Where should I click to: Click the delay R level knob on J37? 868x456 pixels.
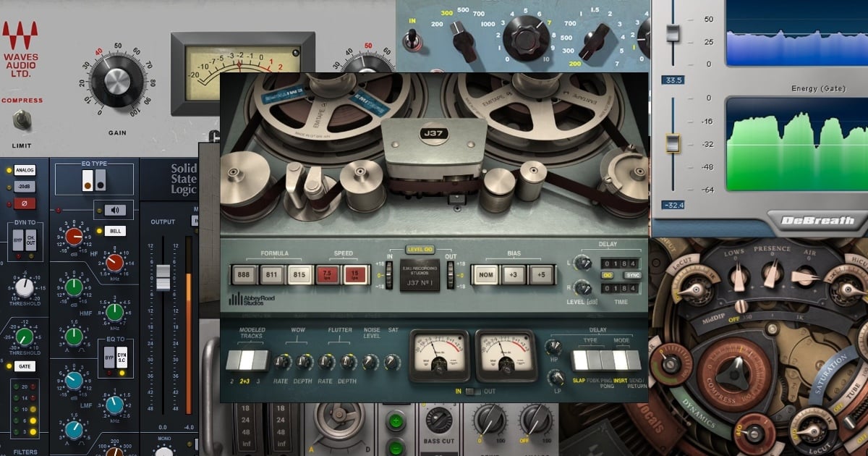(x=584, y=288)
